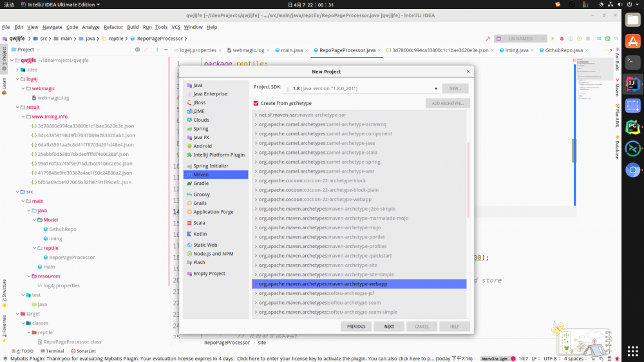
Task: Click the Search Everywhere magnifier icon
Action: [x=616, y=39]
